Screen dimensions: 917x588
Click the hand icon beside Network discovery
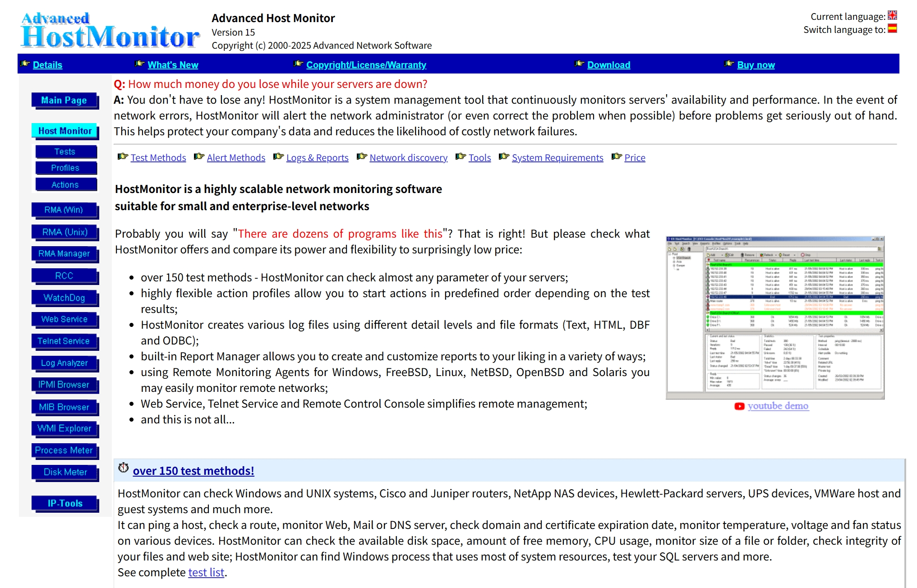pyautogui.click(x=362, y=156)
